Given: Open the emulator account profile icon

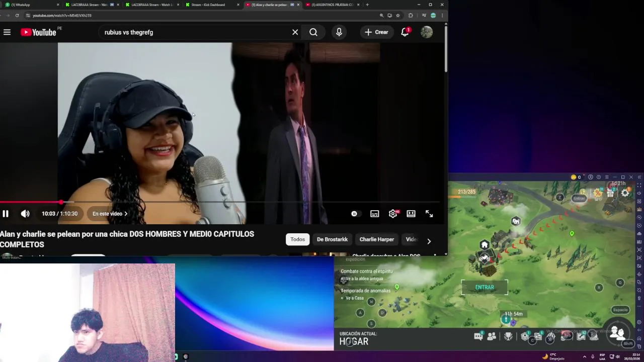Looking at the screenshot, I should tap(590, 177).
